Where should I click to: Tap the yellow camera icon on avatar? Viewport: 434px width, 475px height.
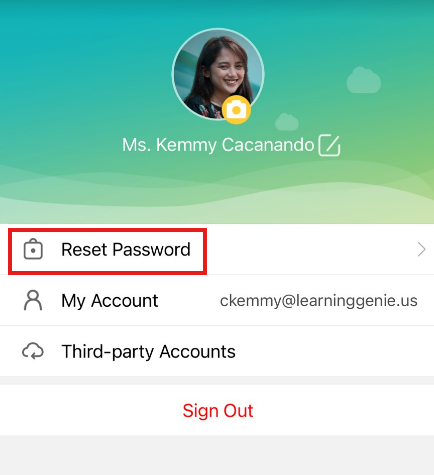coord(236,110)
